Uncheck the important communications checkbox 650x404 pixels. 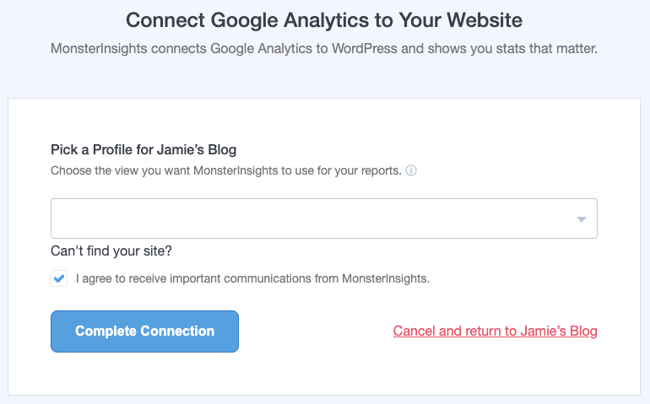tap(59, 279)
